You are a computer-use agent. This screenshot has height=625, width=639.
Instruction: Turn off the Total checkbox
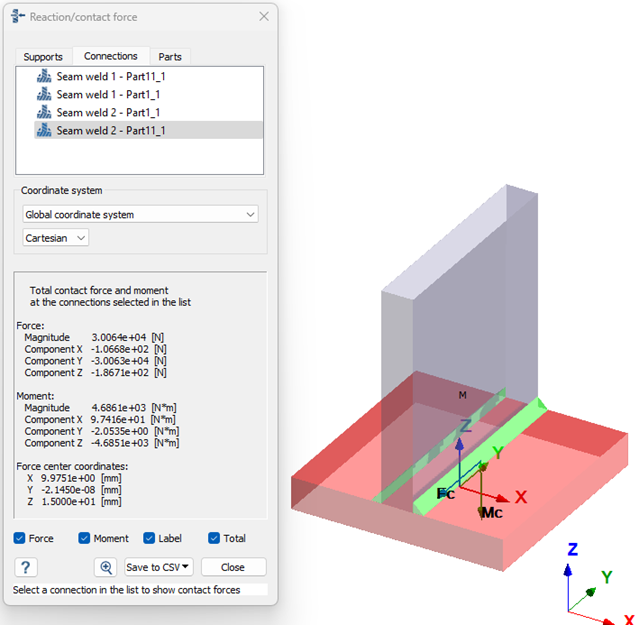214,538
